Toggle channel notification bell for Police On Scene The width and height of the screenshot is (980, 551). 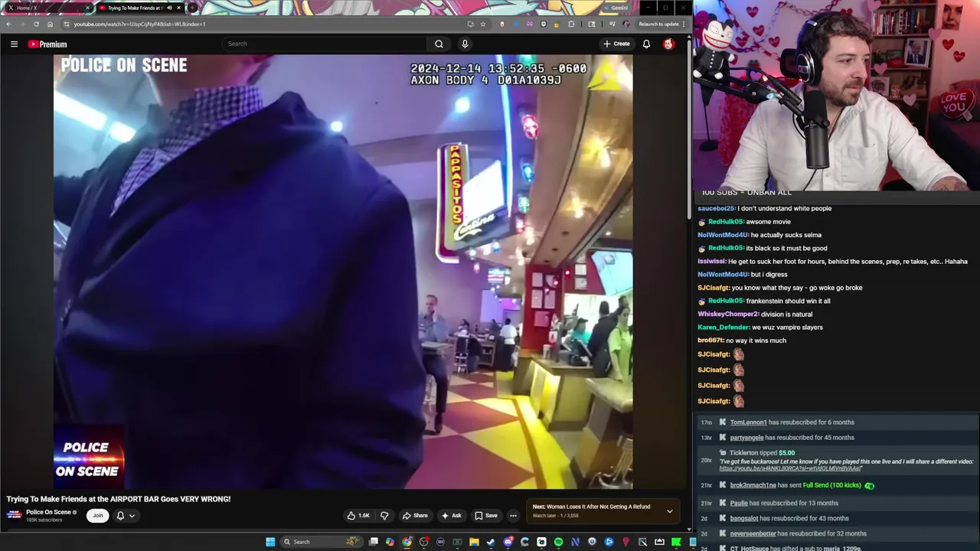120,516
